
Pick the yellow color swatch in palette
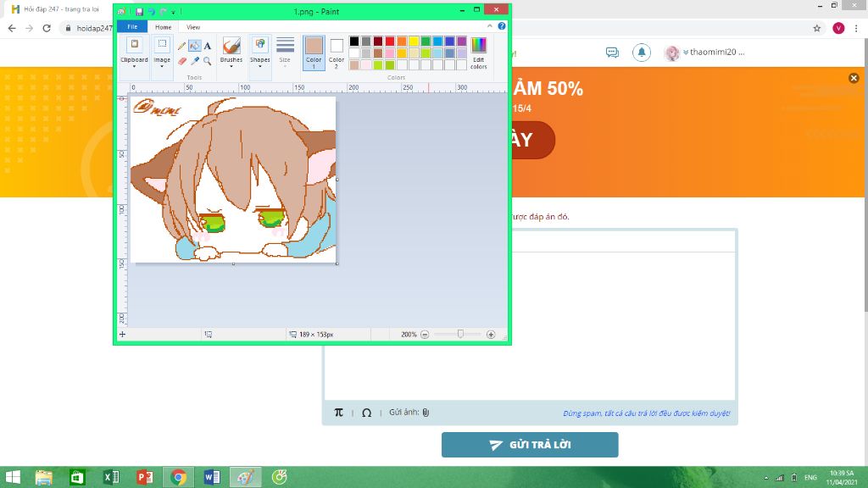[x=414, y=42]
